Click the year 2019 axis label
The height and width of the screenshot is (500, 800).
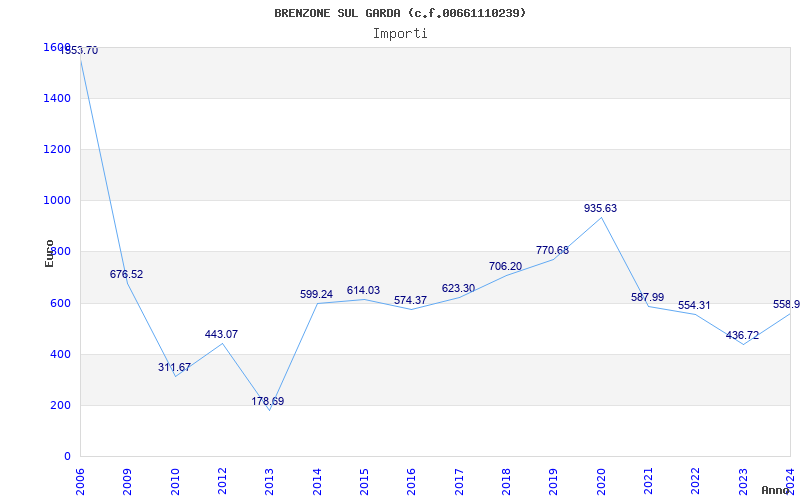pyautogui.click(x=554, y=482)
